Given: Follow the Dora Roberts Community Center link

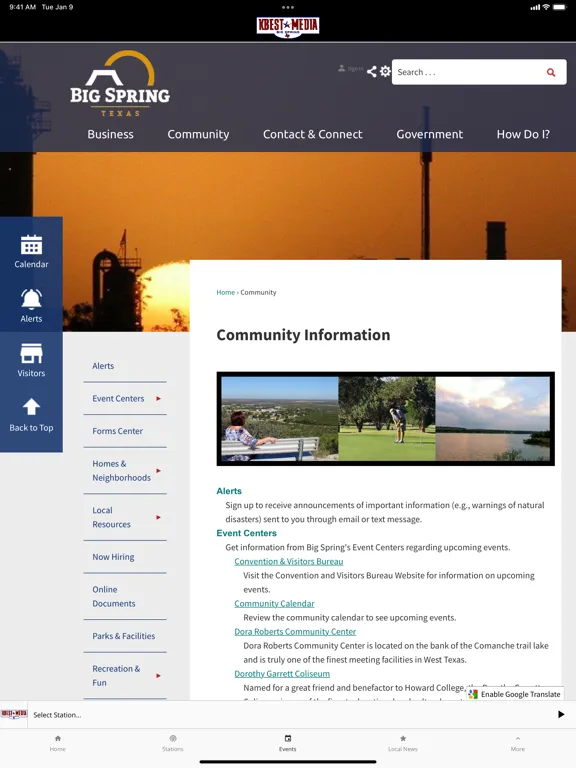Looking at the screenshot, I should pyautogui.click(x=295, y=632).
